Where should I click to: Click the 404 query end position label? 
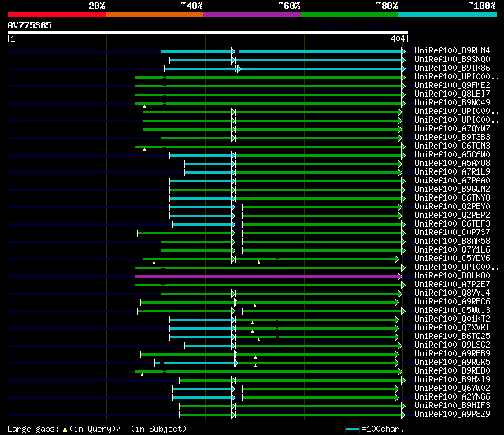click(398, 39)
